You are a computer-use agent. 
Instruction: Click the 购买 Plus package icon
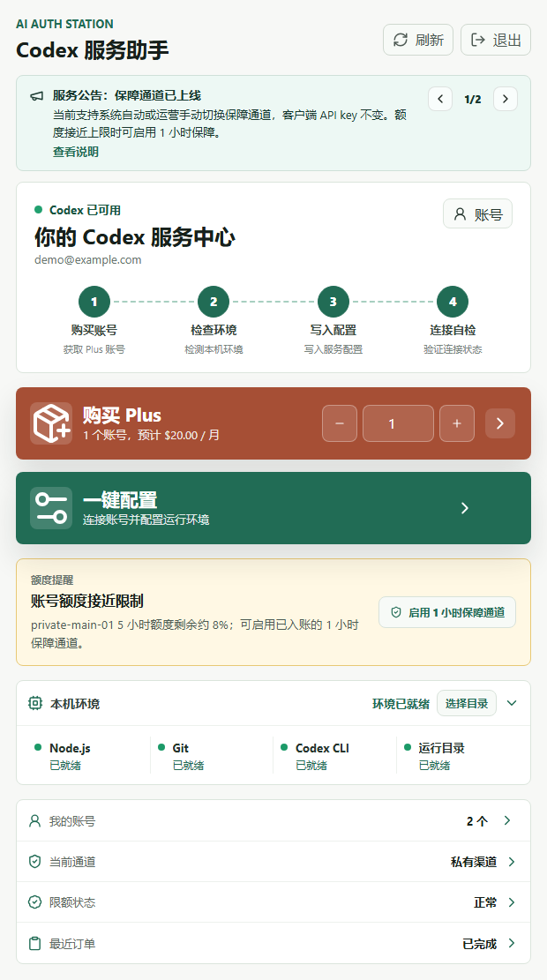51,423
